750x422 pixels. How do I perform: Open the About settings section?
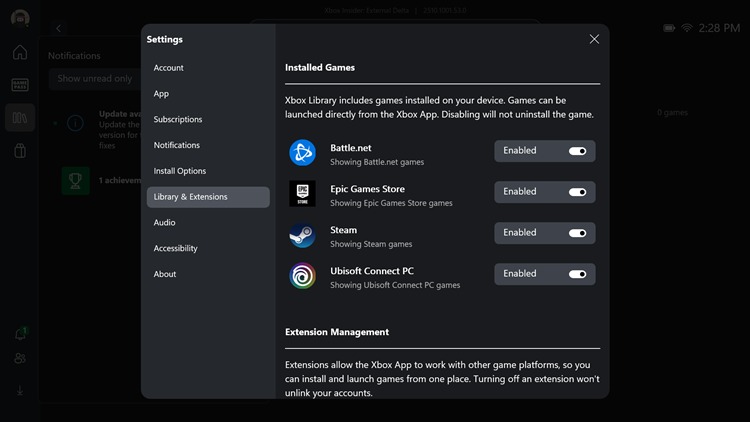208,275
